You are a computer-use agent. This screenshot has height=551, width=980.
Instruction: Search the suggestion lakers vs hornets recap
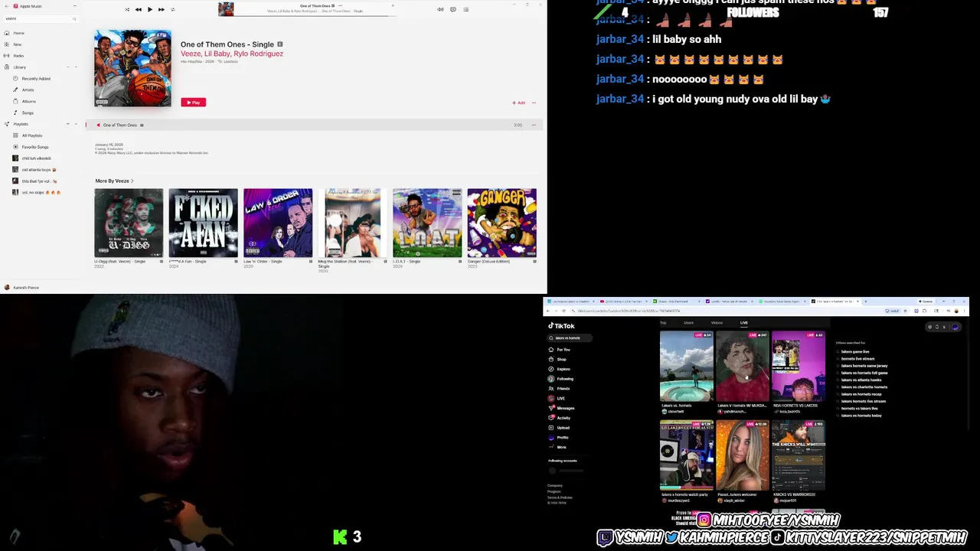point(861,394)
